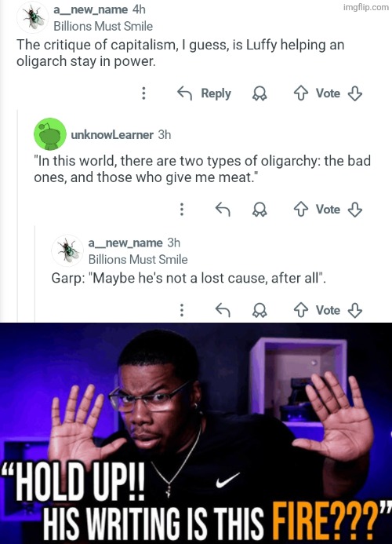Downvote unknowLearner's oligarchy comment
The width and height of the screenshot is (392, 544).
coord(355,210)
